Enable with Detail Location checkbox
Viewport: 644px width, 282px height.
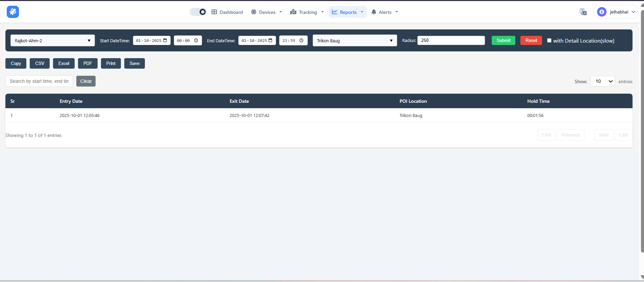pos(549,41)
